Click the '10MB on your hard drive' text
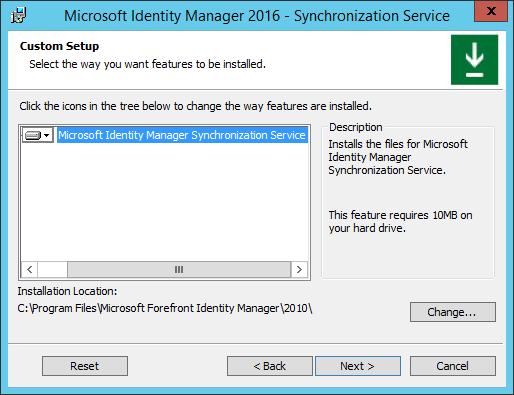Viewport: 514px width, 395px height. tap(401, 222)
